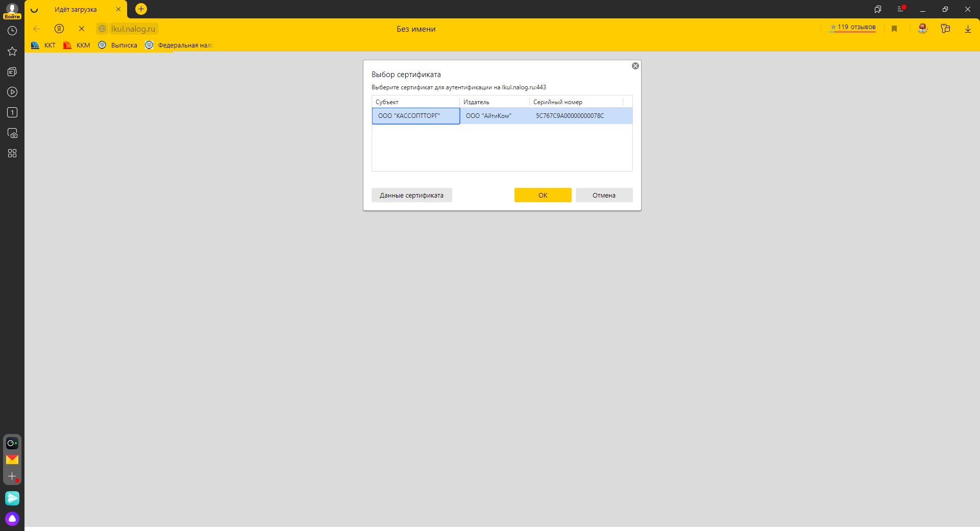This screenshot has width=980, height=531.
Task: Open the screenshot camera tool in sidebar
Action: (12, 133)
